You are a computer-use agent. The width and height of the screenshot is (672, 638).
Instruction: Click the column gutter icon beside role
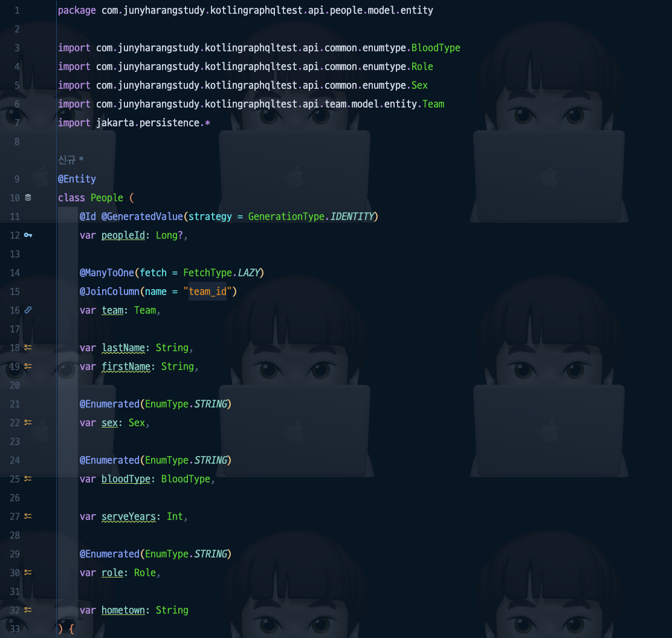pyautogui.click(x=28, y=573)
